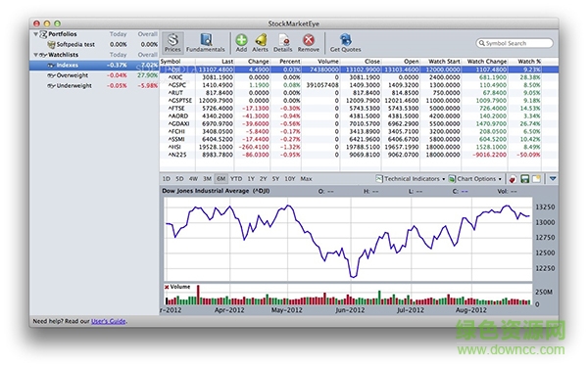The image size is (588, 368).
Task: Click the Softpedia test portfolio icon
Action: 51,45
